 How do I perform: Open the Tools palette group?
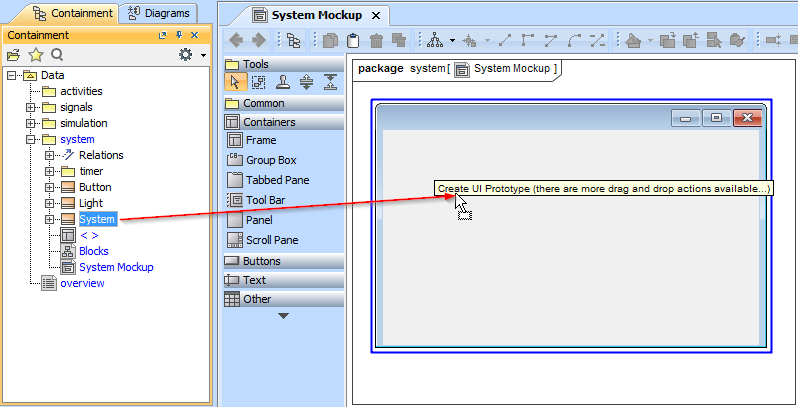284,64
